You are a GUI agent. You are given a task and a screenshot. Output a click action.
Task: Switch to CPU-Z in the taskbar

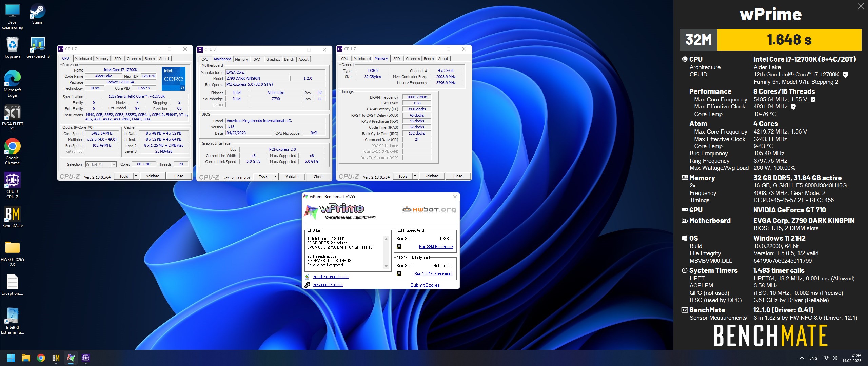[x=86, y=358]
